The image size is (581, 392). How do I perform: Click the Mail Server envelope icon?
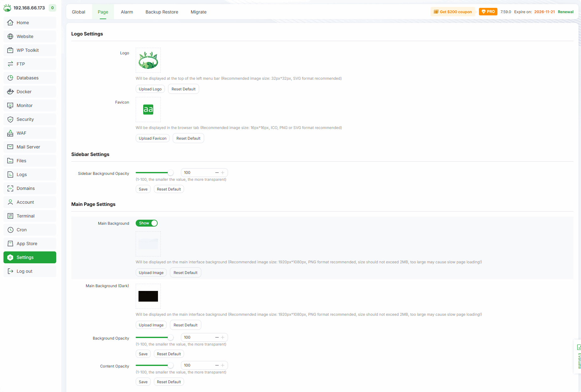point(10,147)
